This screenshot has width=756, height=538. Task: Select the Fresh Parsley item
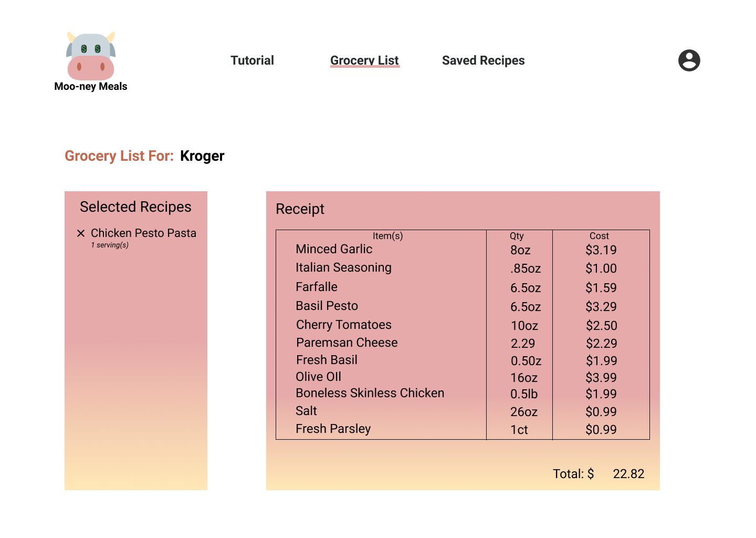(x=333, y=429)
